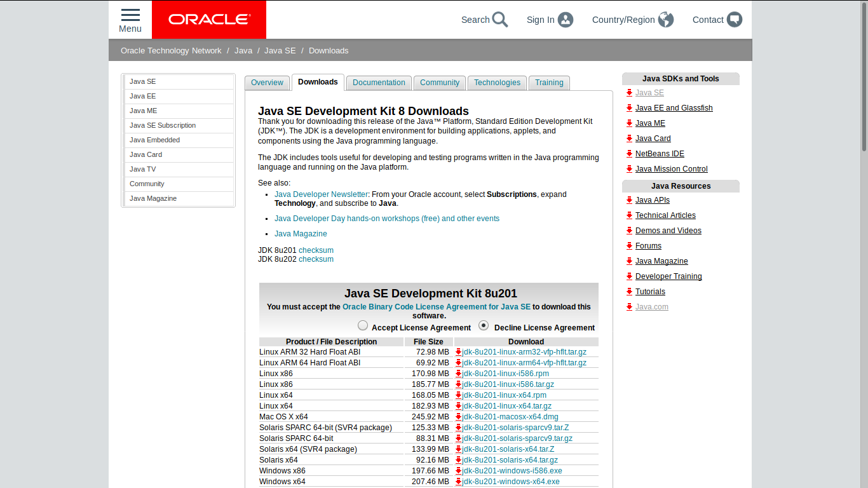
Task: Download jdk-8u201-solaris-x64.tar.gz file link
Action: pos(510,460)
